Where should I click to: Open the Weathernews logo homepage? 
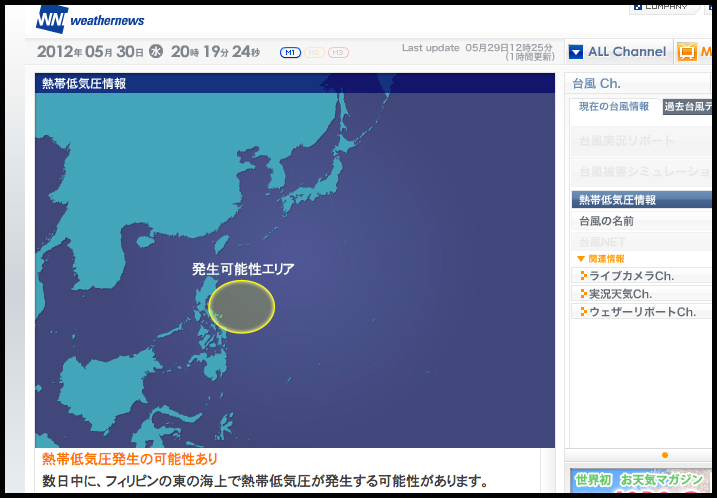(x=90, y=20)
